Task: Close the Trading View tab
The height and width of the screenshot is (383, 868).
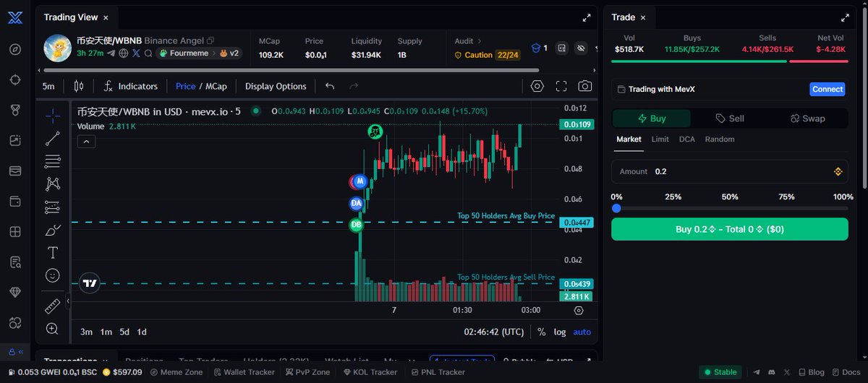Action: coord(106,17)
